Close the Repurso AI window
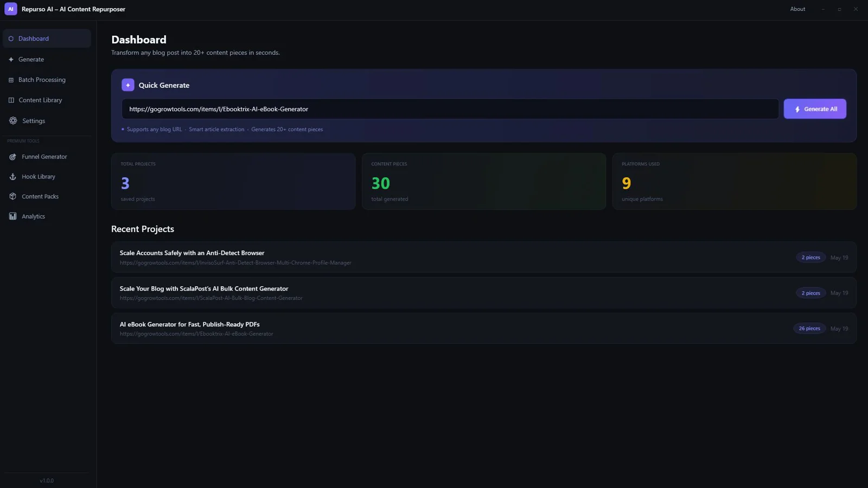This screenshot has width=868, height=488. pyautogui.click(x=856, y=9)
